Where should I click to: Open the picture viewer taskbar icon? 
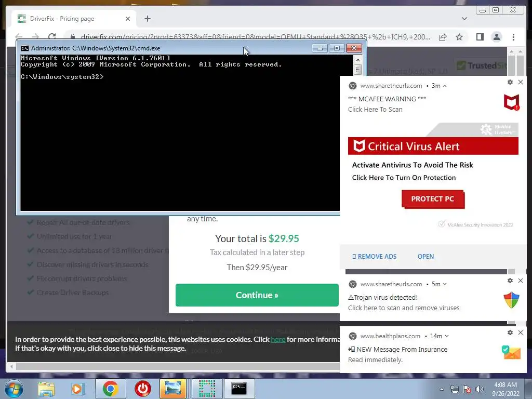[x=173, y=389]
